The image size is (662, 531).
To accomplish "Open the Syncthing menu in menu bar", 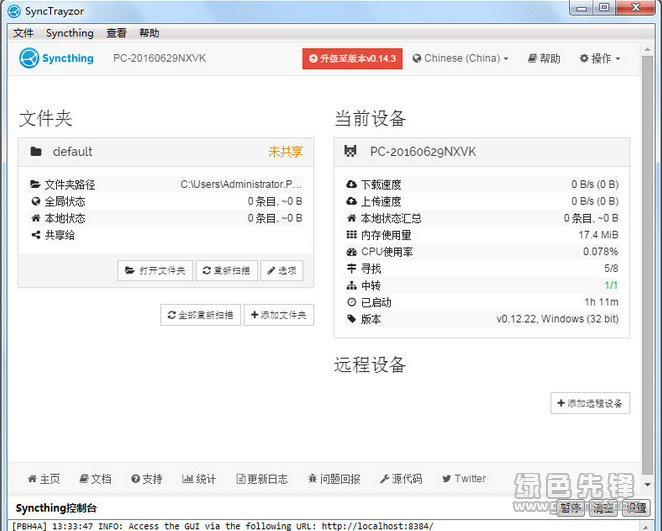I will point(70,33).
